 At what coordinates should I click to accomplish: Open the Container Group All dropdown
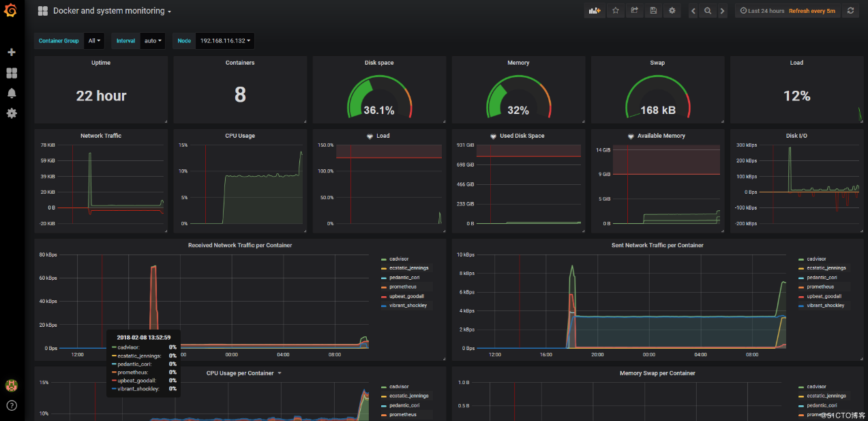point(94,41)
